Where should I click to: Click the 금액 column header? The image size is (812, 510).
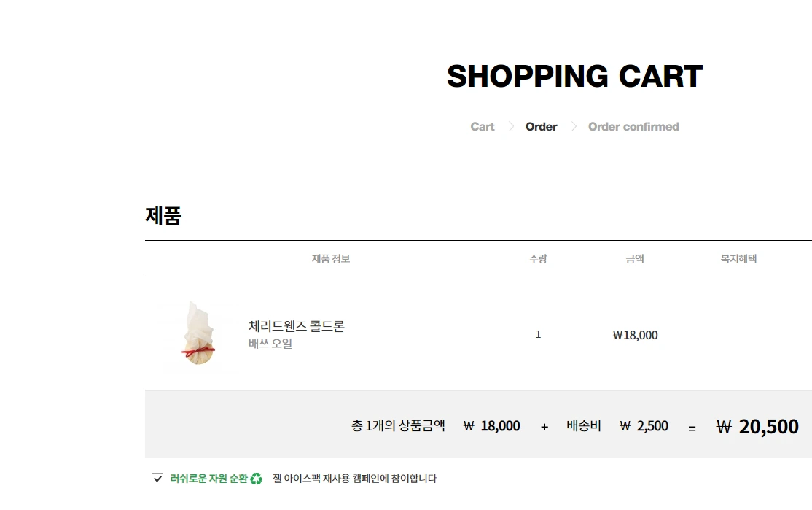click(x=633, y=258)
